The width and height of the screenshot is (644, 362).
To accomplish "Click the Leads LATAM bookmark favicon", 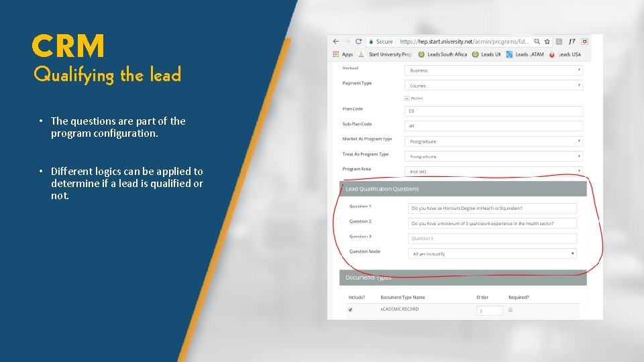I will [x=509, y=54].
